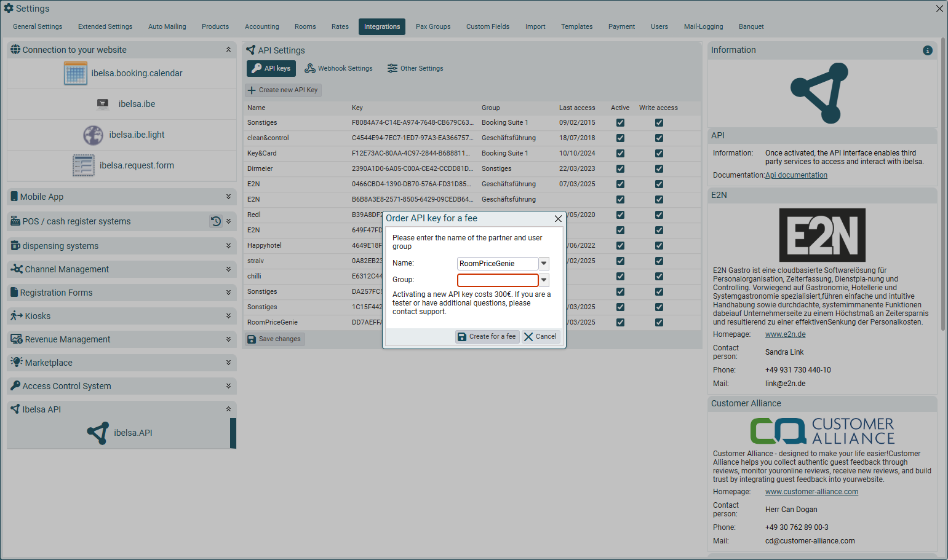The height and width of the screenshot is (560, 948).
Task: Toggle Active checkbox for RoomPriceGenie row
Action: [x=620, y=322]
